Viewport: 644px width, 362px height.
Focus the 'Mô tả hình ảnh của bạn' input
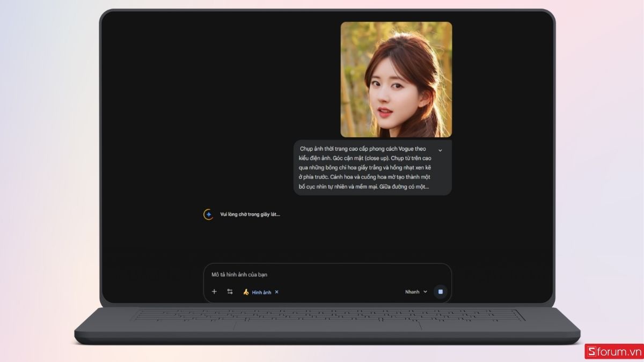pyautogui.click(x=322, y=275)
